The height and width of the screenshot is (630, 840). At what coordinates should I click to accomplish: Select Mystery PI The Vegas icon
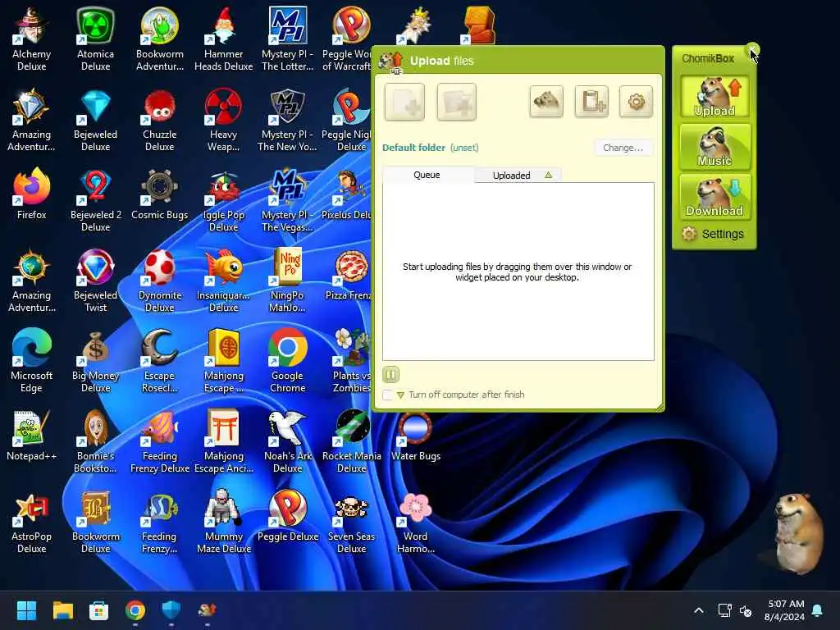287,200
